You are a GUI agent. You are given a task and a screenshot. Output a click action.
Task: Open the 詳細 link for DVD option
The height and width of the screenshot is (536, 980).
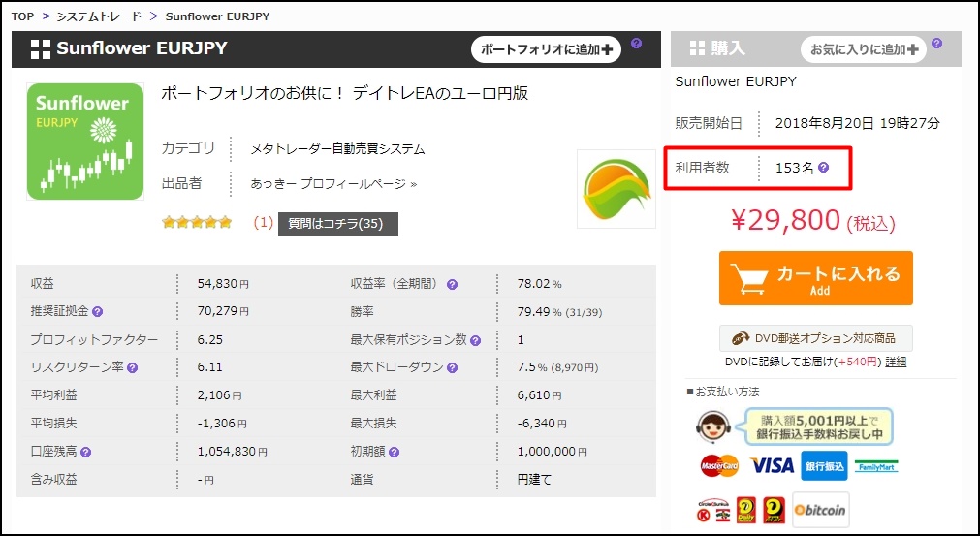(x=896, y=362)
